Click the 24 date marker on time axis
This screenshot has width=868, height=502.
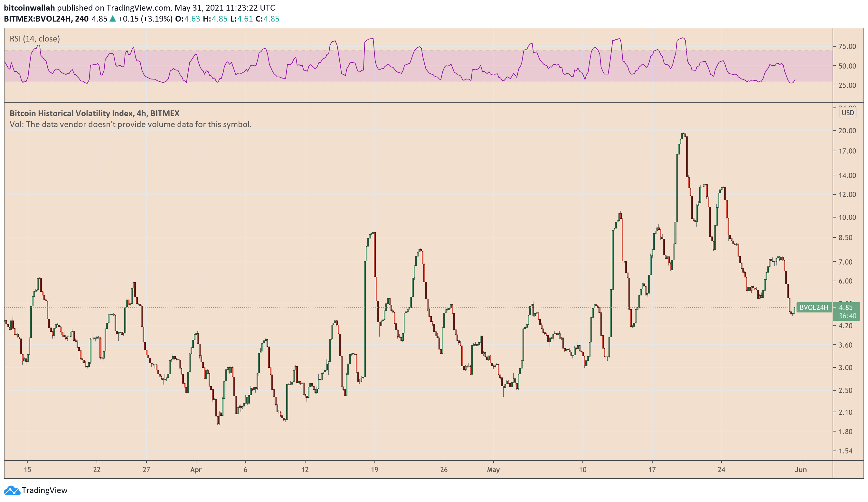click(721, 469)
